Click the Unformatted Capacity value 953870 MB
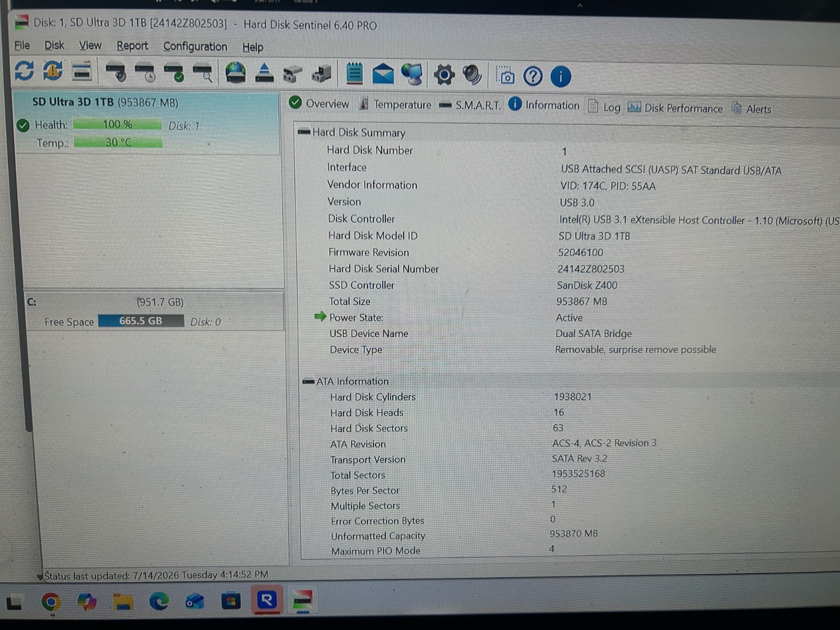Image resolution: width=840 pixels, height=630 pixels. tap(574, 533)
